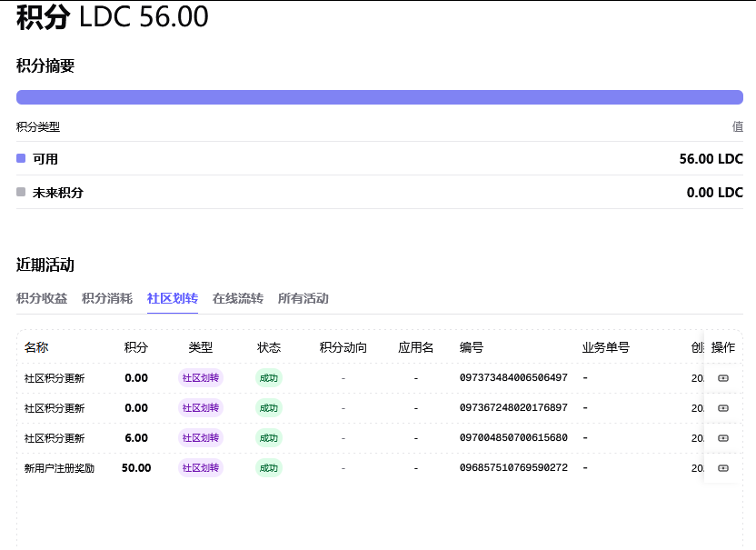
Task: Select number 097367248020176897
Action: point(513,407)
